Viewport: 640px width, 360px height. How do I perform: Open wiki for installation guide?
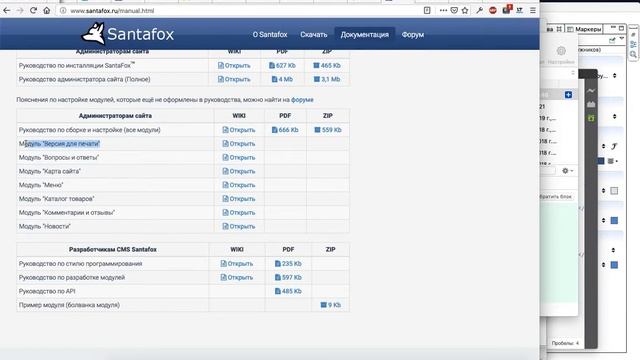click(x=234, y=65)
